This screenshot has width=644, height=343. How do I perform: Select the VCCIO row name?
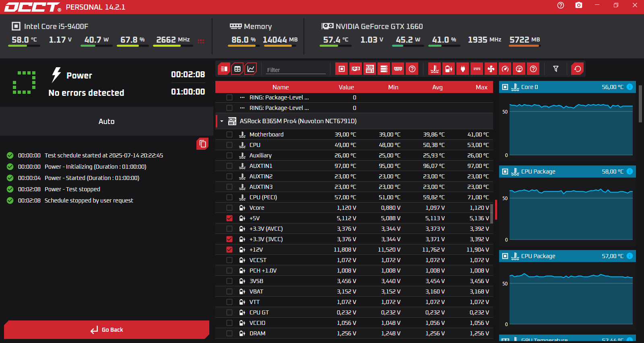click(257, 323)
